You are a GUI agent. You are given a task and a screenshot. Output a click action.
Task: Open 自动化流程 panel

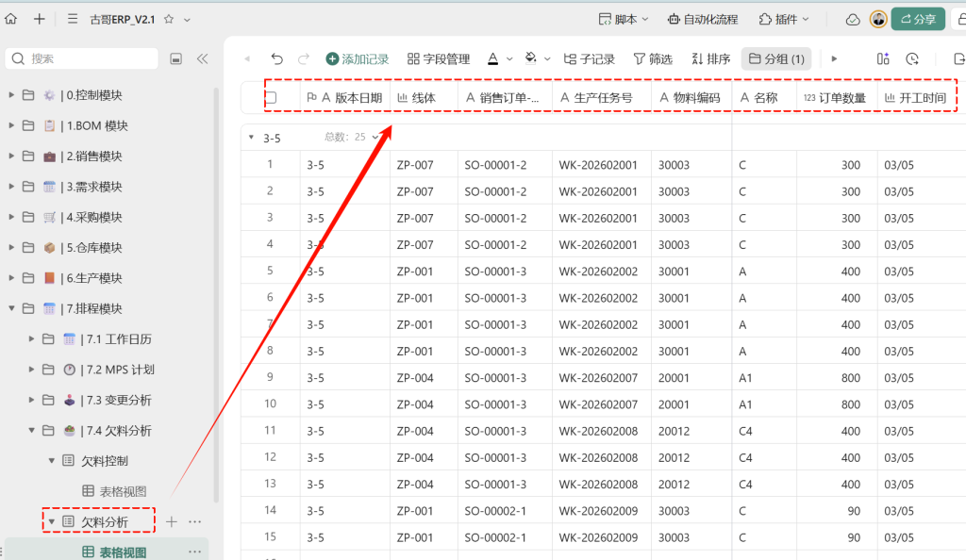coord(703,19)
